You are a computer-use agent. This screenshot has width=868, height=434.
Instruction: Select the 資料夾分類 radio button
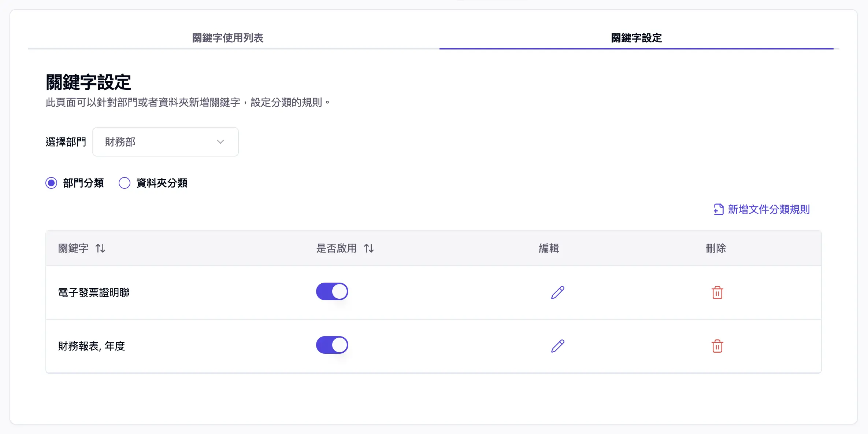(x=124, y=183)
